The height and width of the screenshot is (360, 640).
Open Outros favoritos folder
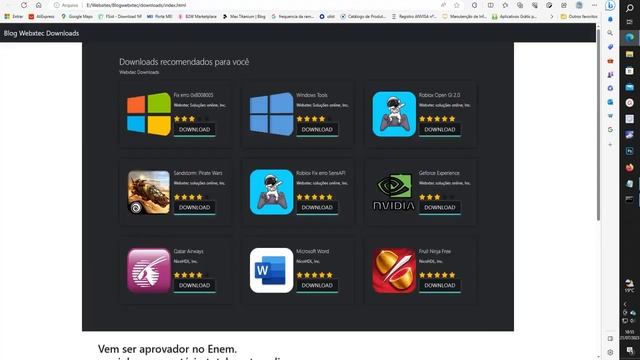click(579, 16)
